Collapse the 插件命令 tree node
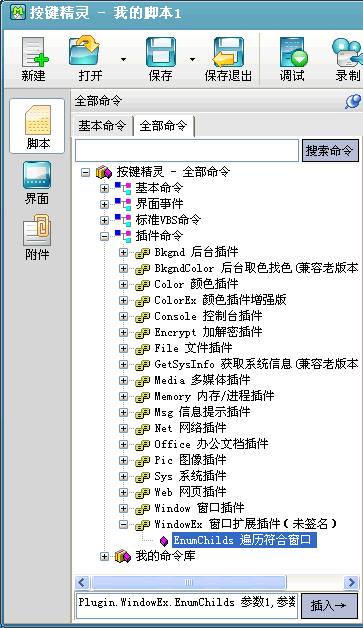The width and height of the screenshot is (363, 628). (x=104, y=236)
